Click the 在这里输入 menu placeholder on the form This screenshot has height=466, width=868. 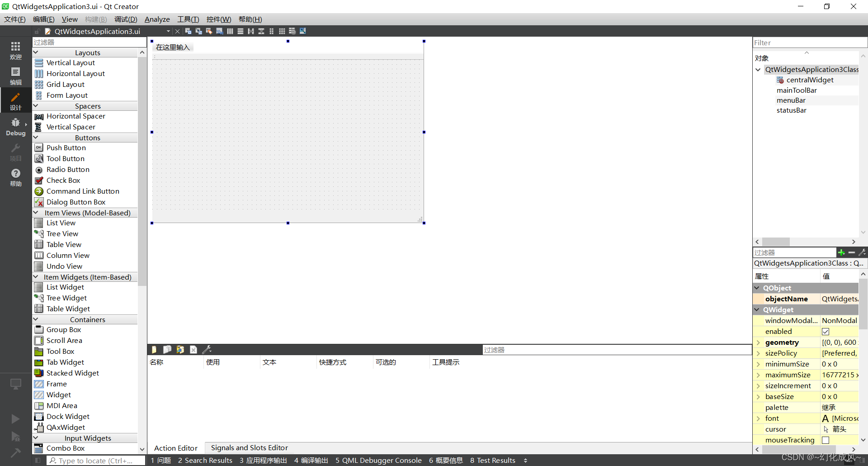173,47
